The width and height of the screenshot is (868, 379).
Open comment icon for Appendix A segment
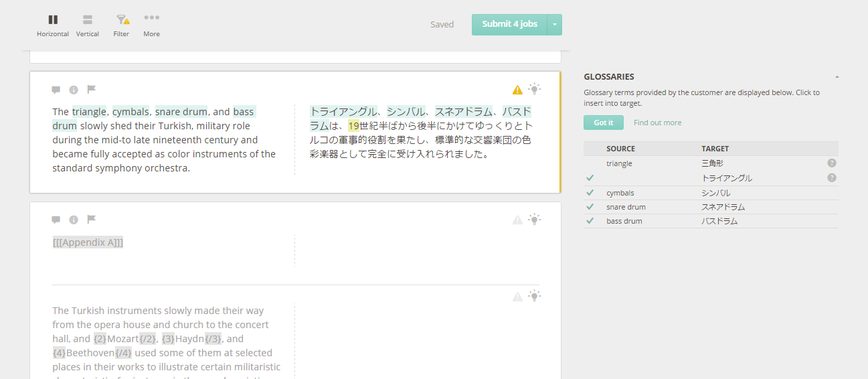56,220
